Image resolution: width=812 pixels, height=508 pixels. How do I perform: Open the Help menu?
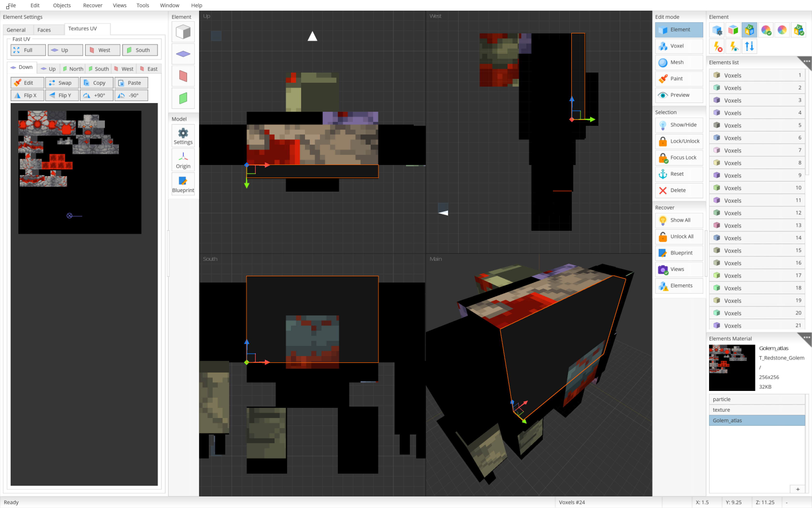[x=196, y=5]
